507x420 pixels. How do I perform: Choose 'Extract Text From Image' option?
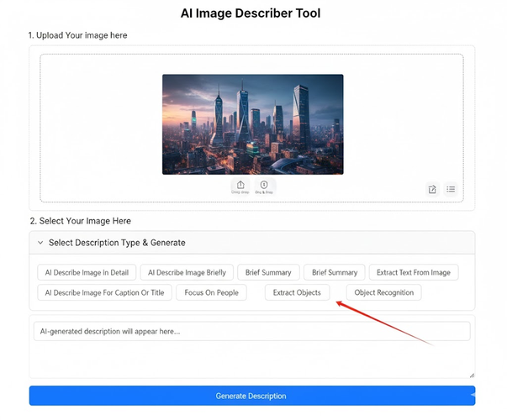click(413, 272)
